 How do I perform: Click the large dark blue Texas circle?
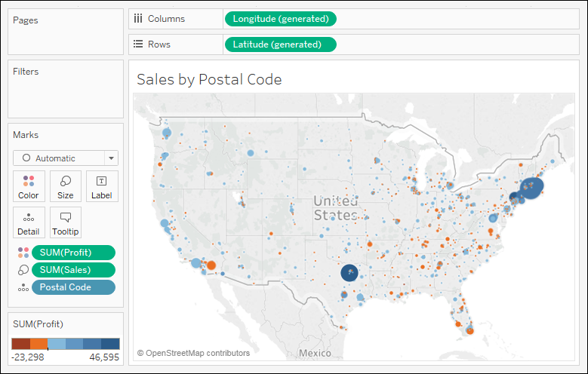coord(349,272)
